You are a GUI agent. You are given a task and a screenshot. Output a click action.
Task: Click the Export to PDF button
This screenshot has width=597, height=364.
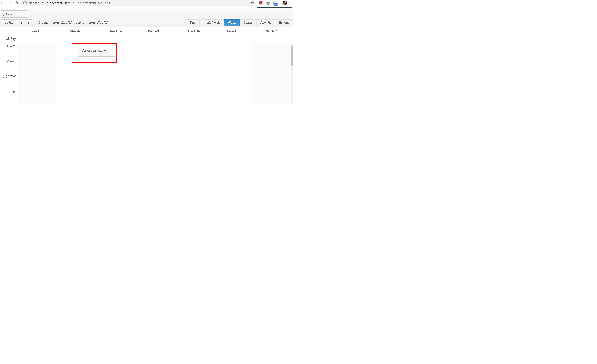tap(14, 14)
